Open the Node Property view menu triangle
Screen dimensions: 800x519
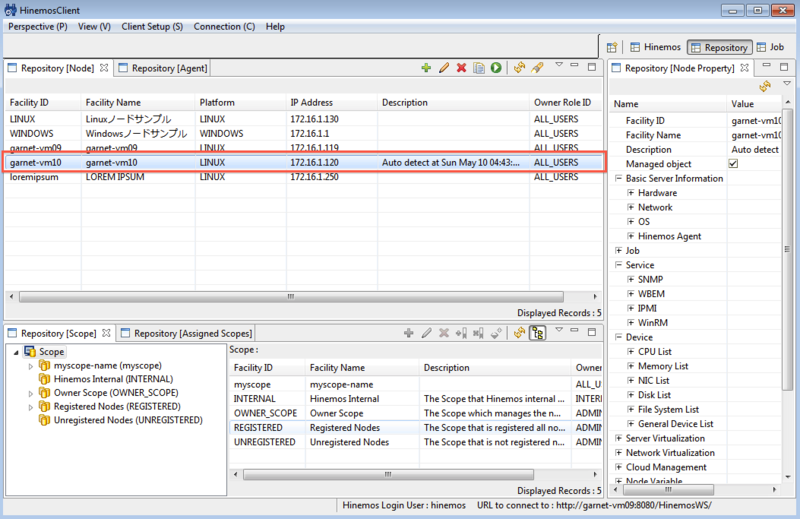point(787,83)
